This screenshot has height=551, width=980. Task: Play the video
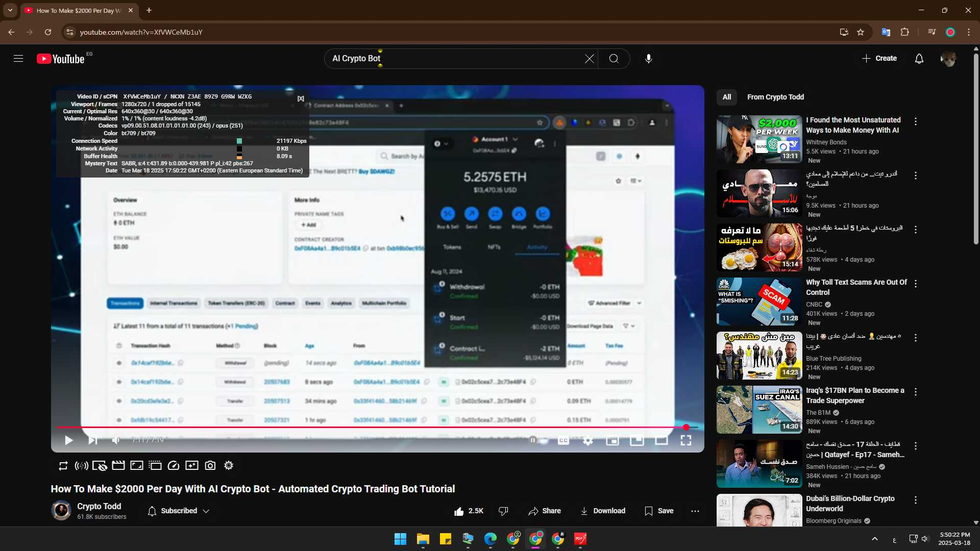(69, 440)
